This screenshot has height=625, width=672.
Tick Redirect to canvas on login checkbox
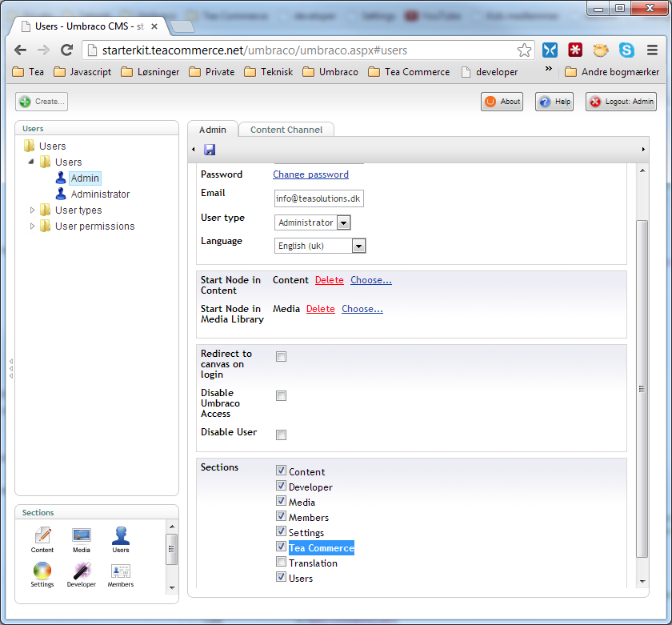tap(281, 357)
